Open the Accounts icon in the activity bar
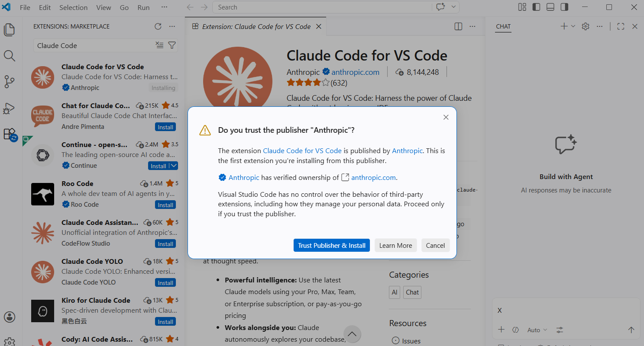This screenshot has height=346, width=644. tap(10, 317)
